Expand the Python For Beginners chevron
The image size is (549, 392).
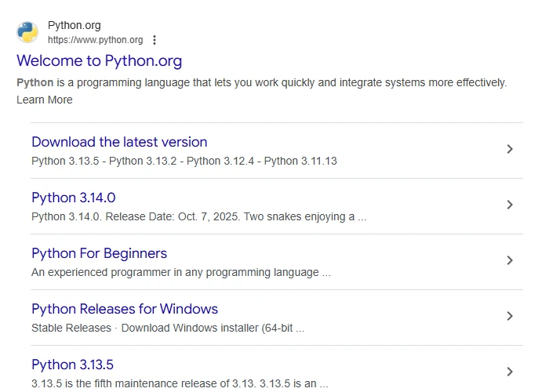tap(510, 260)
